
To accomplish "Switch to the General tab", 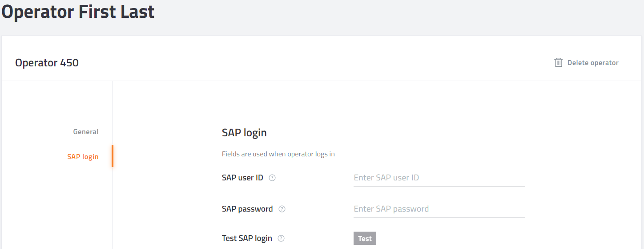I will [86, 132].
